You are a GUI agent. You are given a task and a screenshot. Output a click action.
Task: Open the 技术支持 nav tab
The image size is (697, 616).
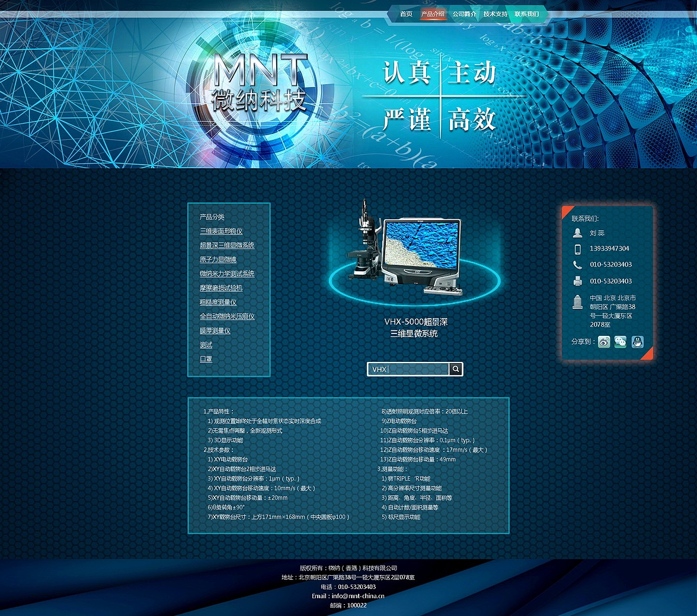tap(495, 14)
